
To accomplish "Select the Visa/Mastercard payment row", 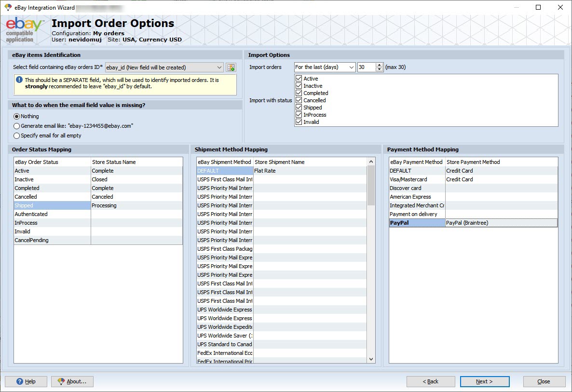I will [x=417, y=179].
